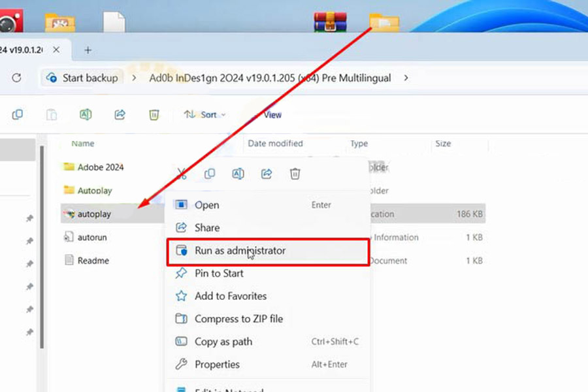Click the Rename icon in context menu

coord(238,174)
